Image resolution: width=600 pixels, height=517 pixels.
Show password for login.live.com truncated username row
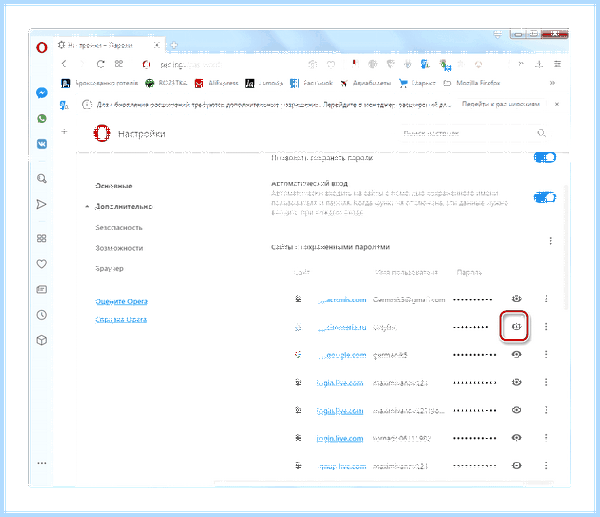(x=517, y=410)
